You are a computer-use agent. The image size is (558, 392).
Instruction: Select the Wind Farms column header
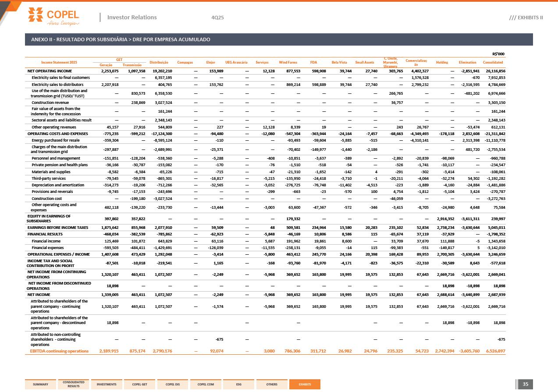click(x=288, y=62)
